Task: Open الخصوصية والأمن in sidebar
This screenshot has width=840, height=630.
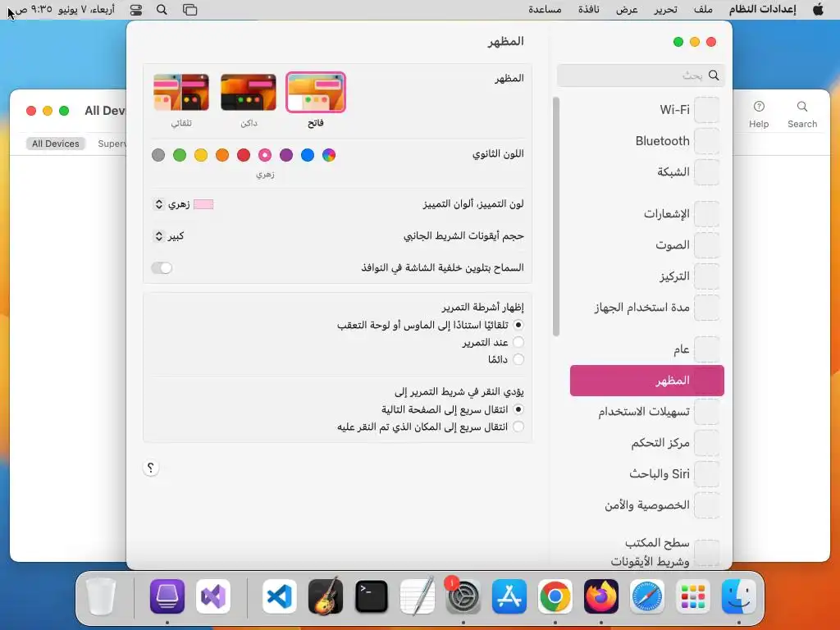Action: pyautogui.click(x=647, y=505)
